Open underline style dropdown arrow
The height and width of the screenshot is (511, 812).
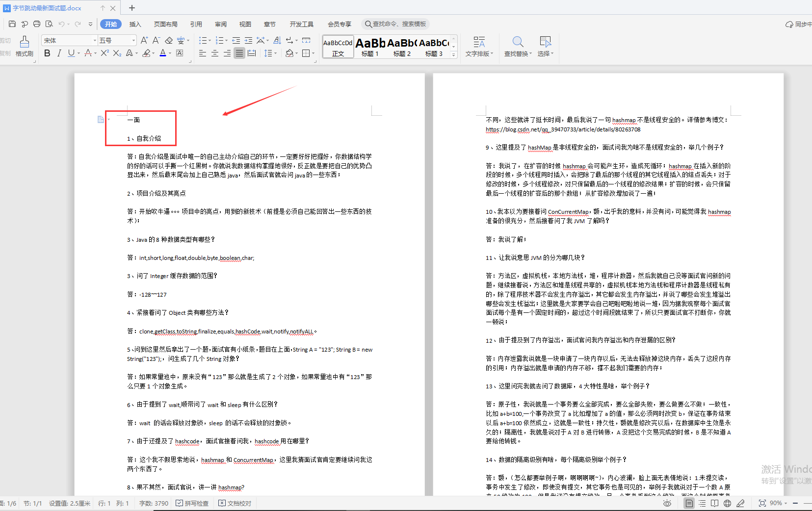79,53
